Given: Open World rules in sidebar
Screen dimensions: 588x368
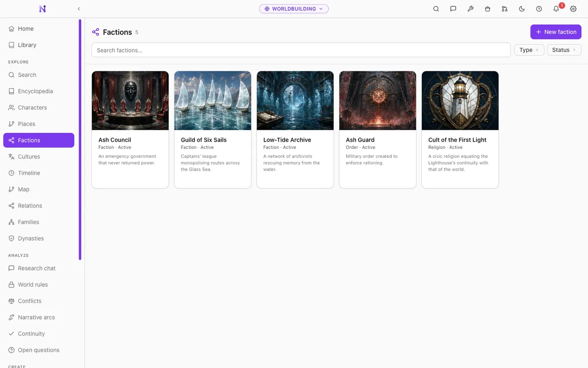Looking at the screenshot, I should [x=39, y=285].
